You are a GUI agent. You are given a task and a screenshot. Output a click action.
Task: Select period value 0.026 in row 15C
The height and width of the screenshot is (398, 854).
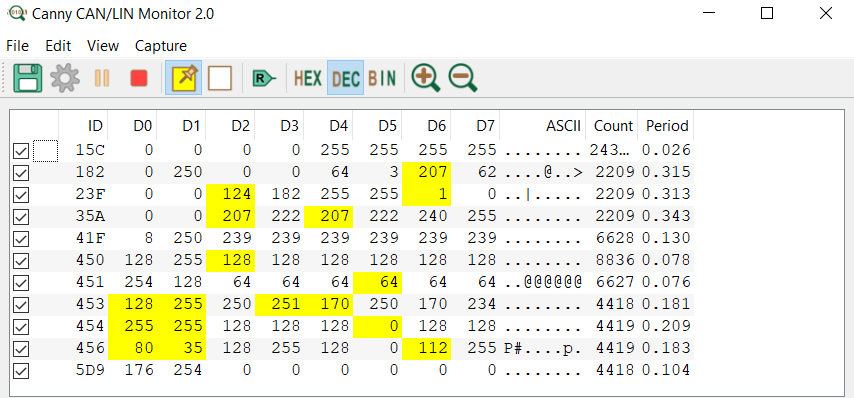(666, 151)
